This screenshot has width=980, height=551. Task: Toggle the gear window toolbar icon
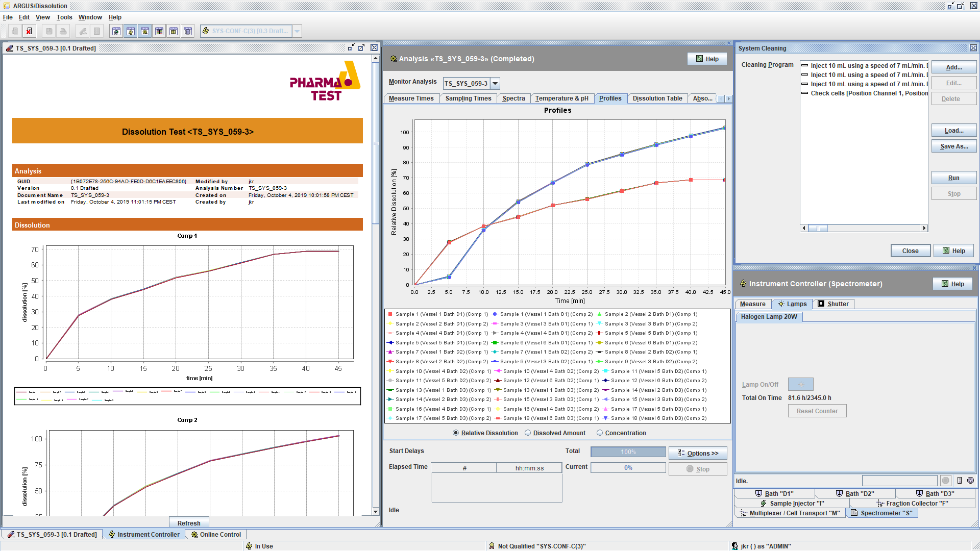tap(145, 31)
